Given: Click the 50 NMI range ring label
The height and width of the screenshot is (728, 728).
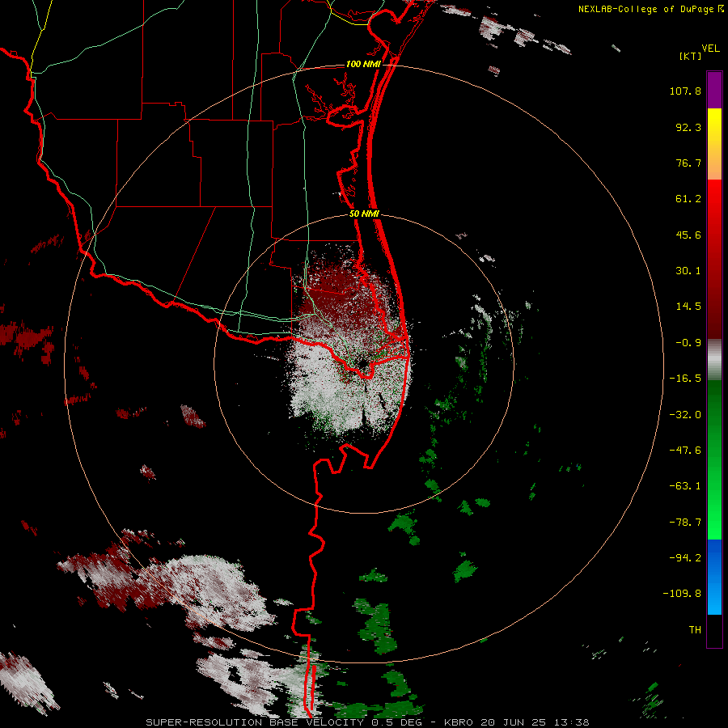Looking at the screenshot, I should point(365,214).
